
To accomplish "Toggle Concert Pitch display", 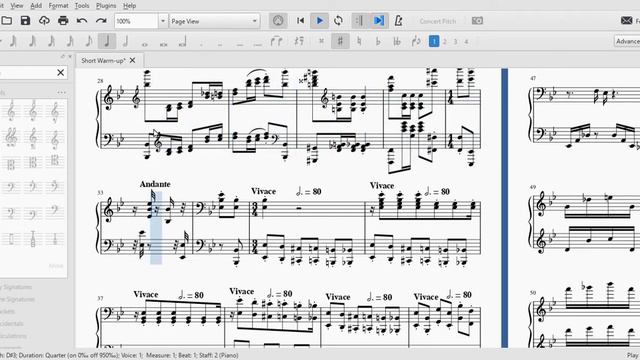I will [438, 21].
